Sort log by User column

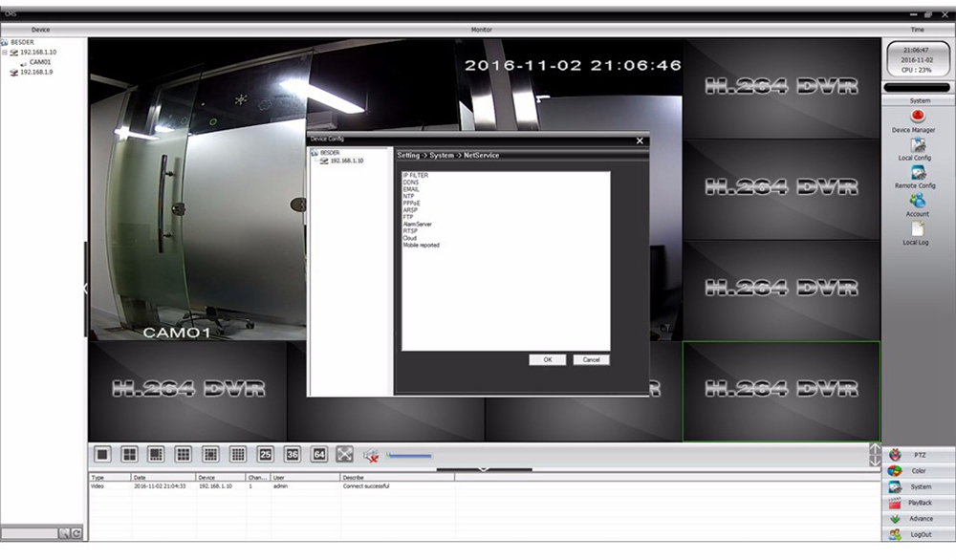(x=304, y=477)
